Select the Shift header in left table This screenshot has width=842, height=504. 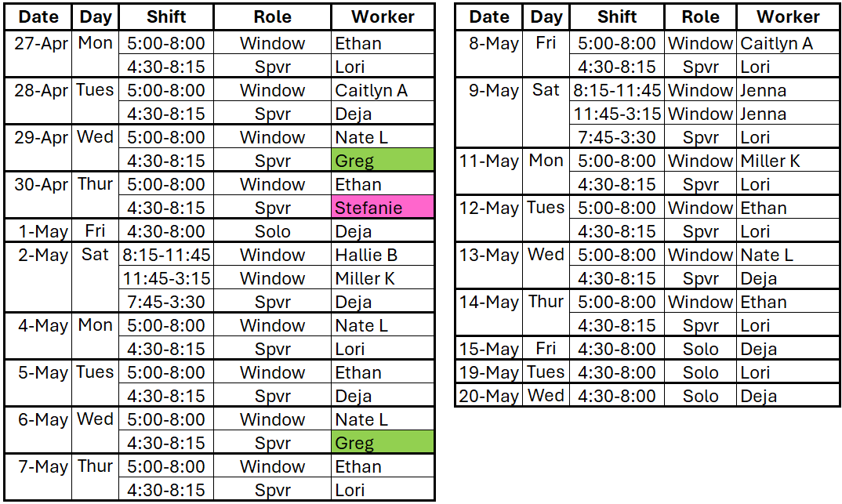click(x=166, y=16)
